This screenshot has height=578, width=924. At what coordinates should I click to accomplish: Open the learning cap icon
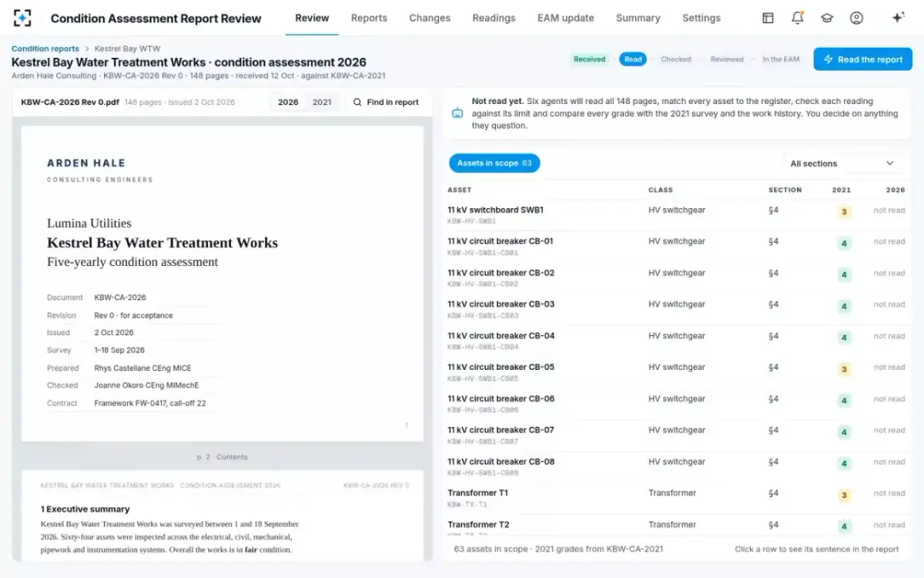point(827,18)
